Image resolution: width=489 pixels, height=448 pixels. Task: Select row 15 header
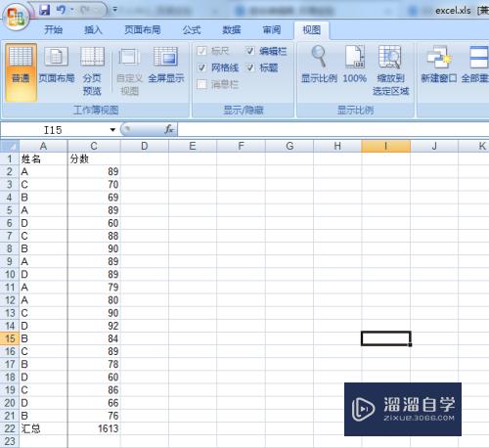pos(10,338)
